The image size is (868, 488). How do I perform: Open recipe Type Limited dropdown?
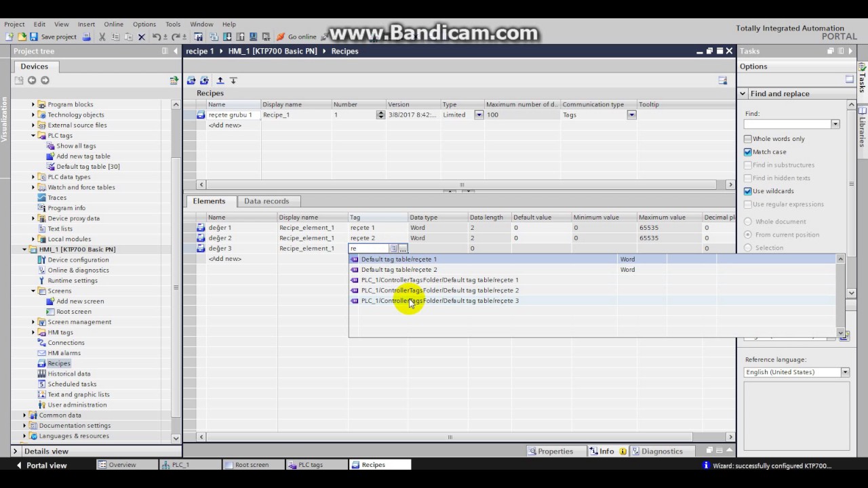click(x=479, y=115)
